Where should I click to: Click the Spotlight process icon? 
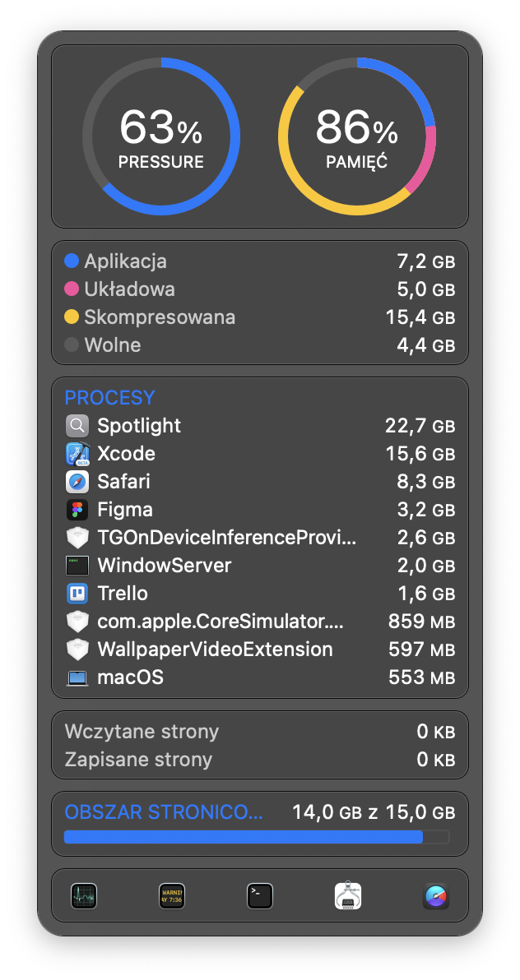click(x=77, y=426)
